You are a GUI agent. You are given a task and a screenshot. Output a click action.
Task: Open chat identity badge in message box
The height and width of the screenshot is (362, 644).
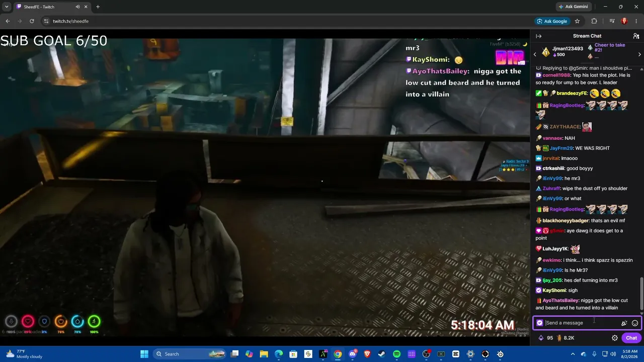pos(540,323)
